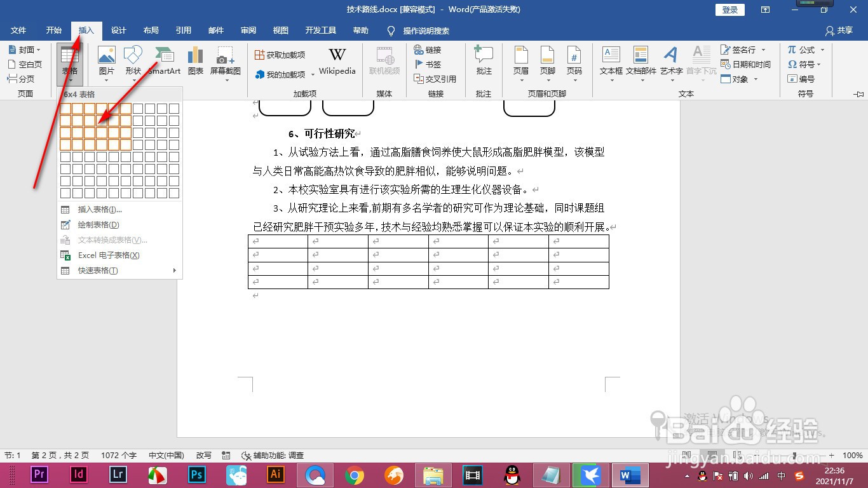Choose Insert Table (插入表格) menu entry
Screen dimensions: 868x488
coord(119,210)
